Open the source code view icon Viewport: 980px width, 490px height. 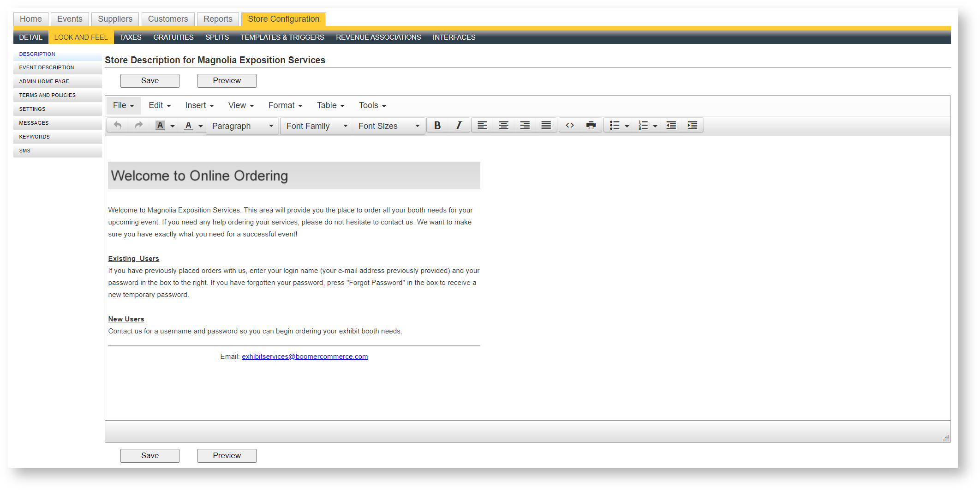tap(570, 126)
